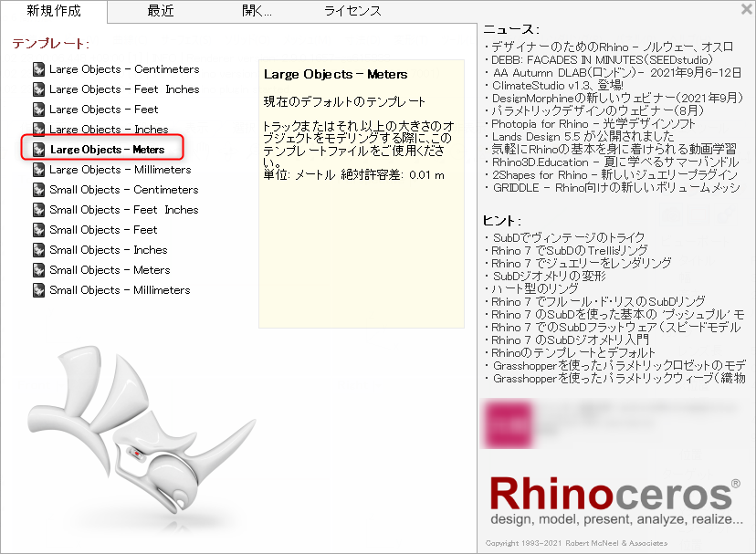Open AA Autumn DLAB news link
Image resolution: width=756 pixels, height=554 pixels.
[x=617, y=73]
